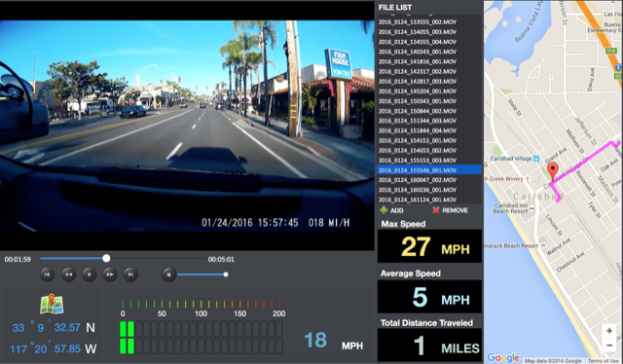Zoom out on the map
This screenshot has height=364, width=623.
(x=609, y=345)
